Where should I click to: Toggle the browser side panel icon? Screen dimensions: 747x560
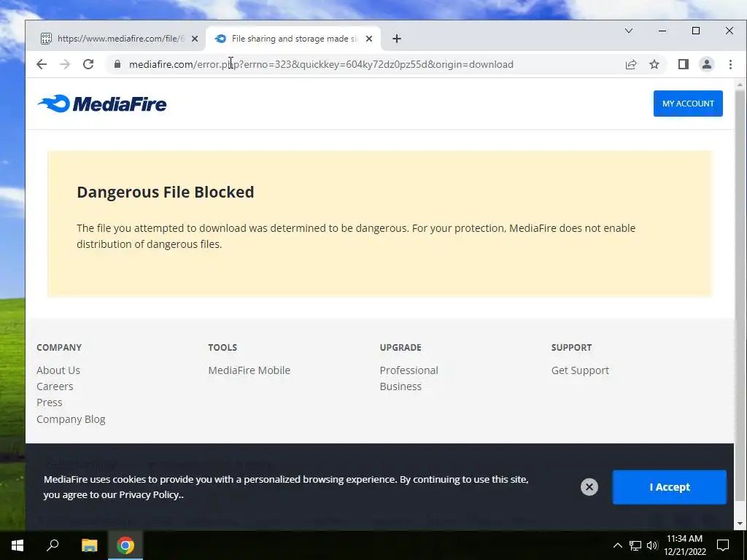683,64
